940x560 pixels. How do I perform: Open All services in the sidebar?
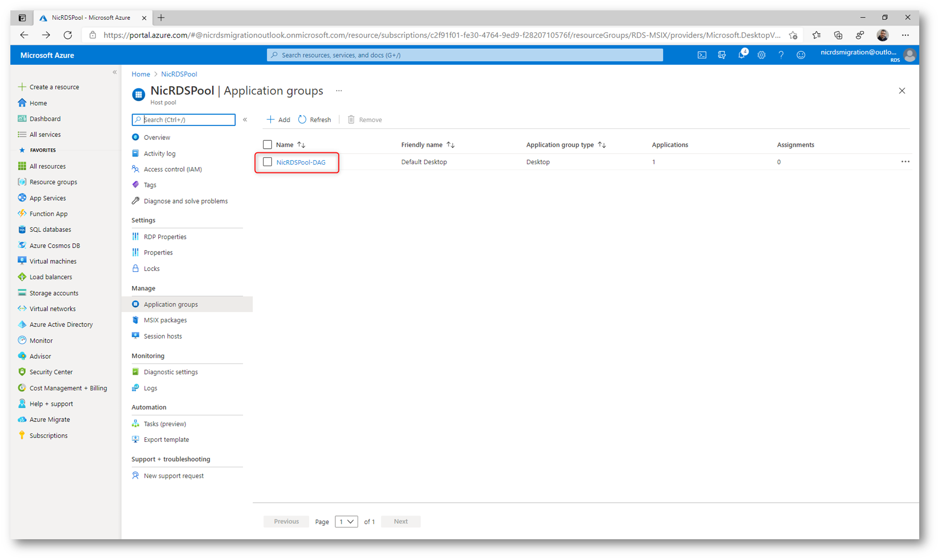coord(45,134)
